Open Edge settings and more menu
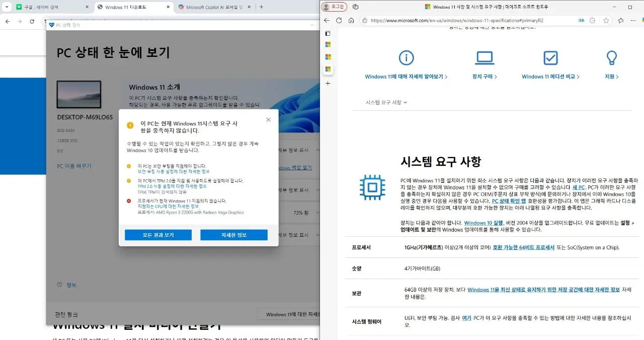The width and height of the screenshot is (644, 340). click(x=634, y=21)
